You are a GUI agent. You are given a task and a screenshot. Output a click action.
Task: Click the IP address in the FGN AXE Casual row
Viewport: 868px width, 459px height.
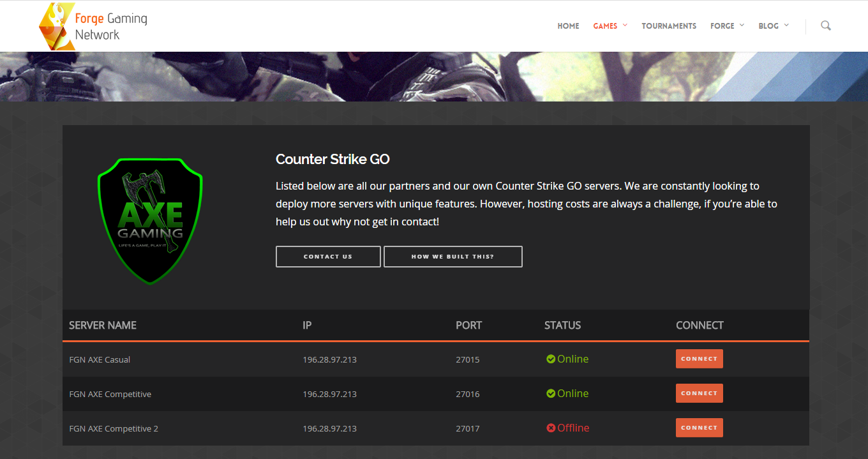pos(329,360)
